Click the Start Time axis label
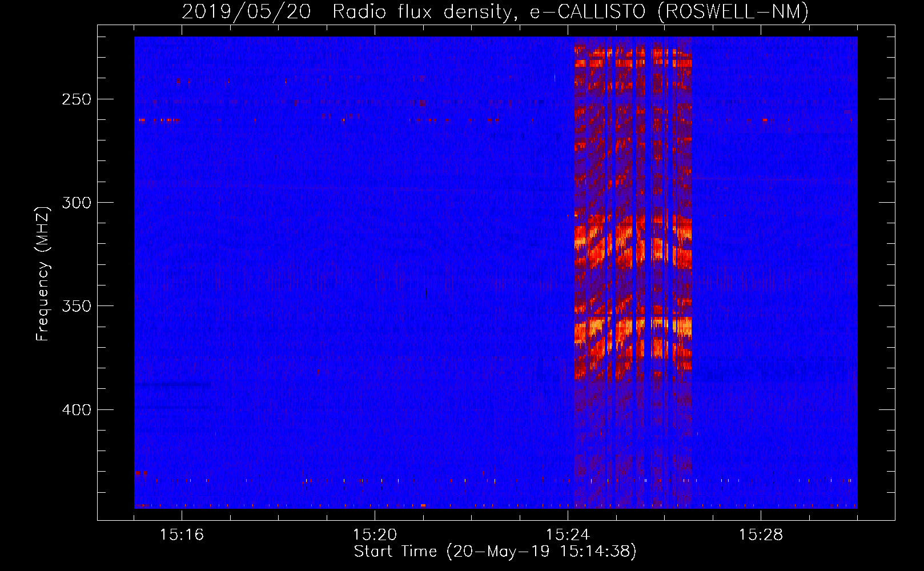The height and width of the screenshot is (571, 924). 495,552
